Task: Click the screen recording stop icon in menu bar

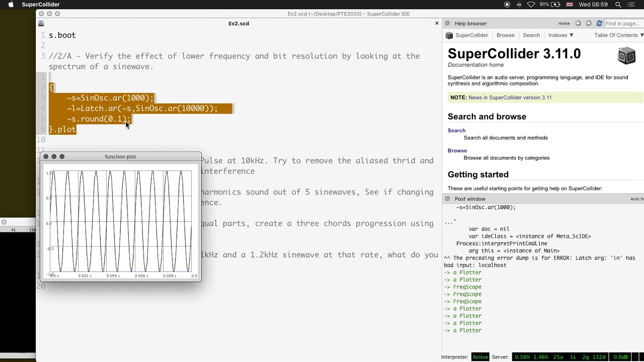Action: [x=507, y=5]
